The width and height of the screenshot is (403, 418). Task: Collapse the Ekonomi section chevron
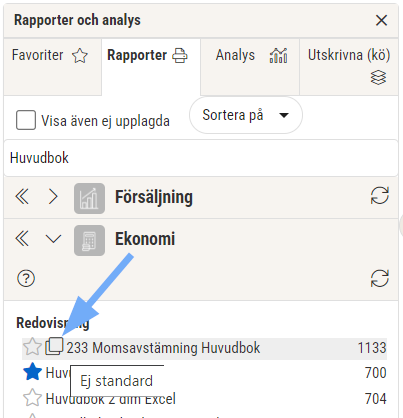click(53, 239)
